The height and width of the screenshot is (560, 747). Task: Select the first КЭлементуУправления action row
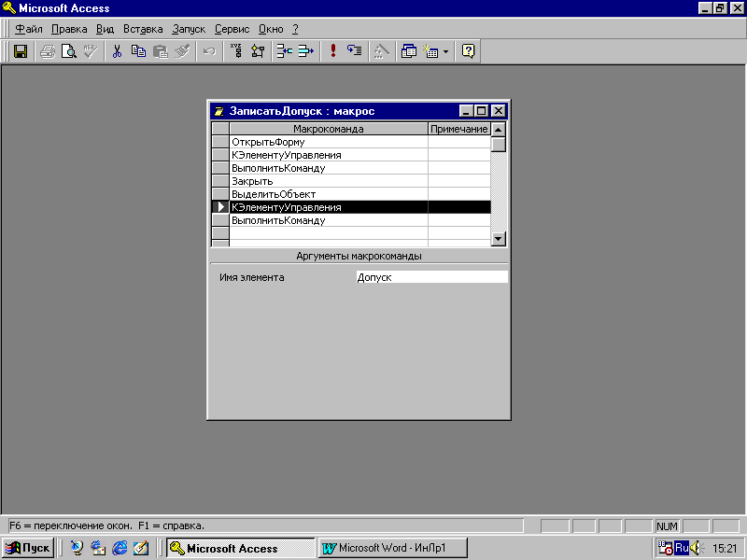pyautogui.click(x=329, y=155)
